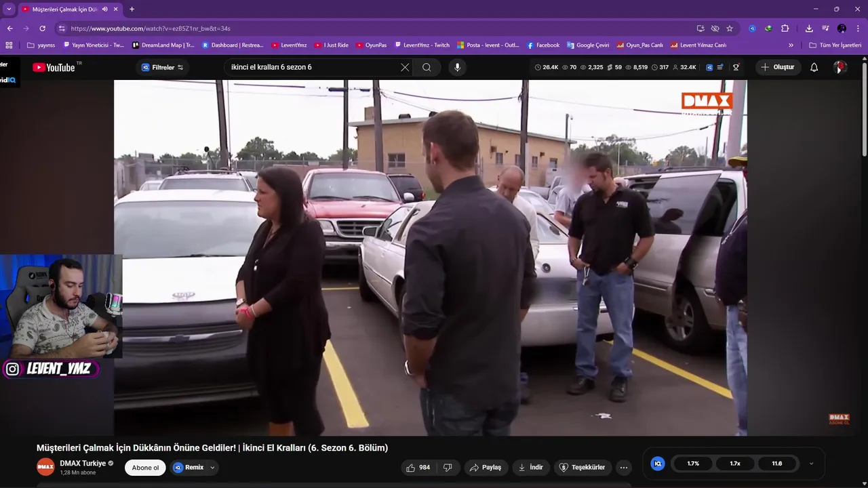Click vidIQ logo icon beside the stats bar
This screenshot has width=868, height=488.
[709, 67]
